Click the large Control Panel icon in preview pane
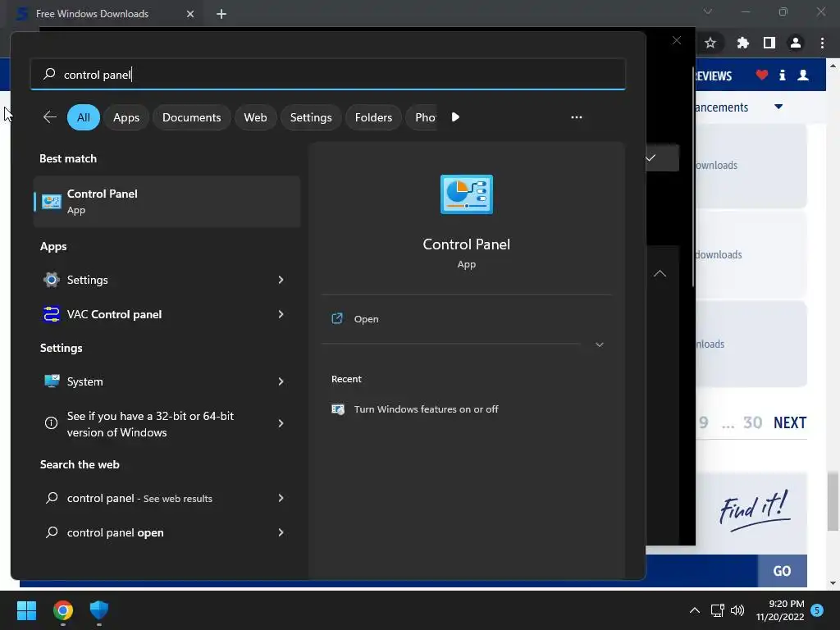840x630 pixels. pyautogui.click(x=467, y=194)
